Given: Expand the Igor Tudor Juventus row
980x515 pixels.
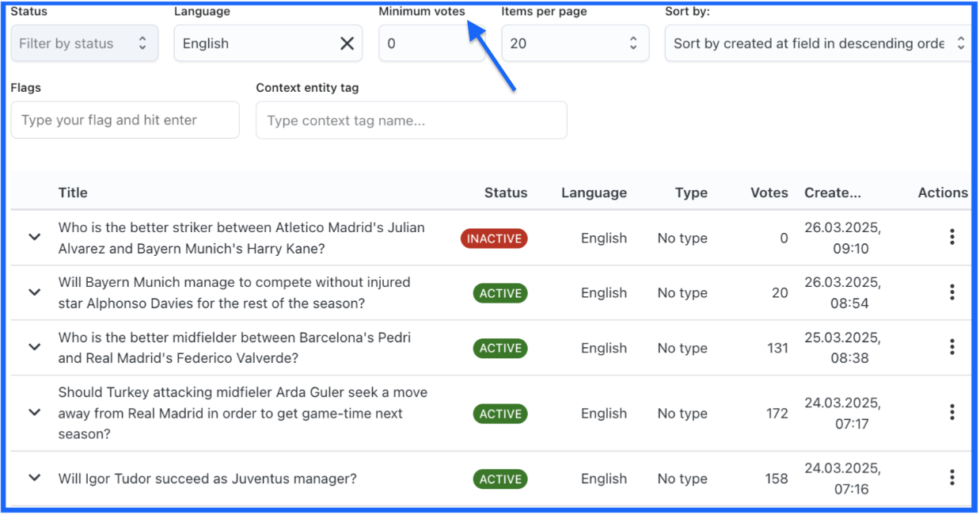Looking at the screenshot, I should tap(34, 478).
